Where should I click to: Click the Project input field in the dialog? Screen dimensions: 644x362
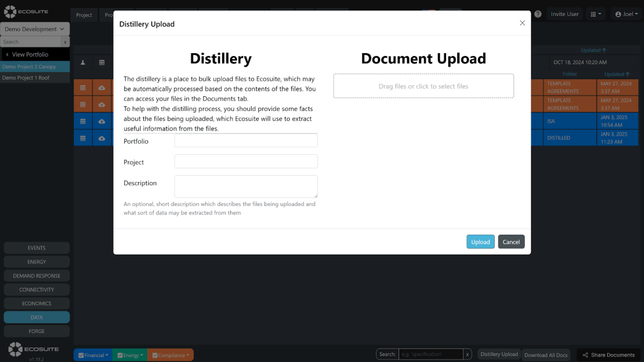[x=246, y=162]
